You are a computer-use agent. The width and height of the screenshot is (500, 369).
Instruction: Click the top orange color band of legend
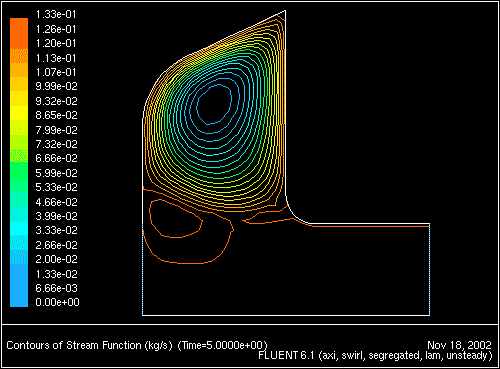point(19,33)
